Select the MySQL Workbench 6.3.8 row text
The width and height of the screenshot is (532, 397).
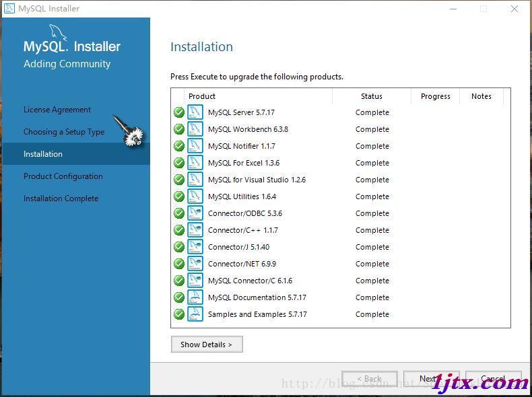click(248, 129)
